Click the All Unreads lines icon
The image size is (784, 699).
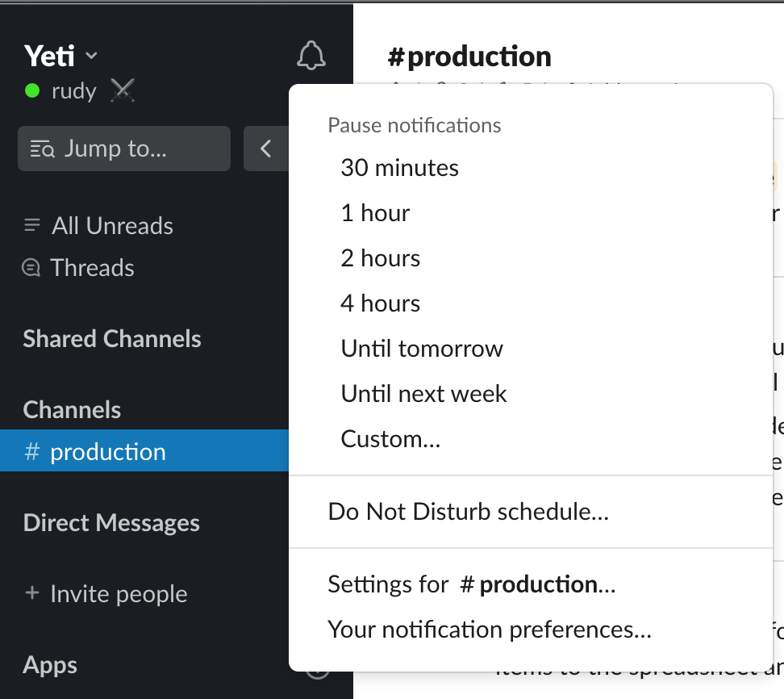pyautogui.click(x=32, y=225)
